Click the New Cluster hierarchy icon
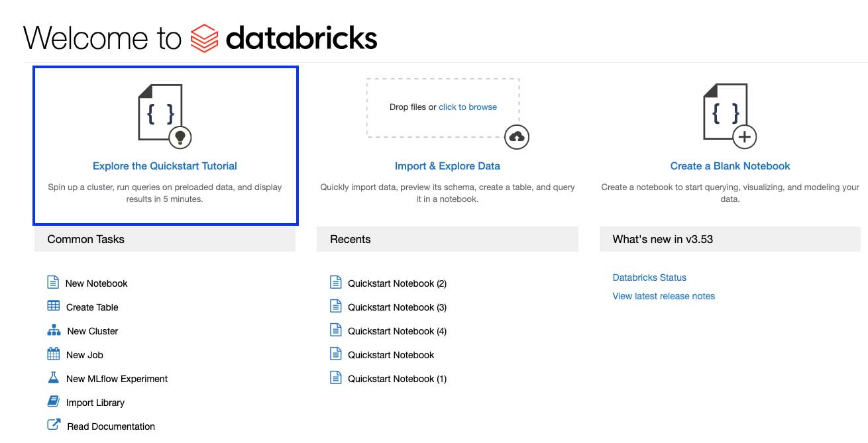The image size is (868, 443). point(54,330)
